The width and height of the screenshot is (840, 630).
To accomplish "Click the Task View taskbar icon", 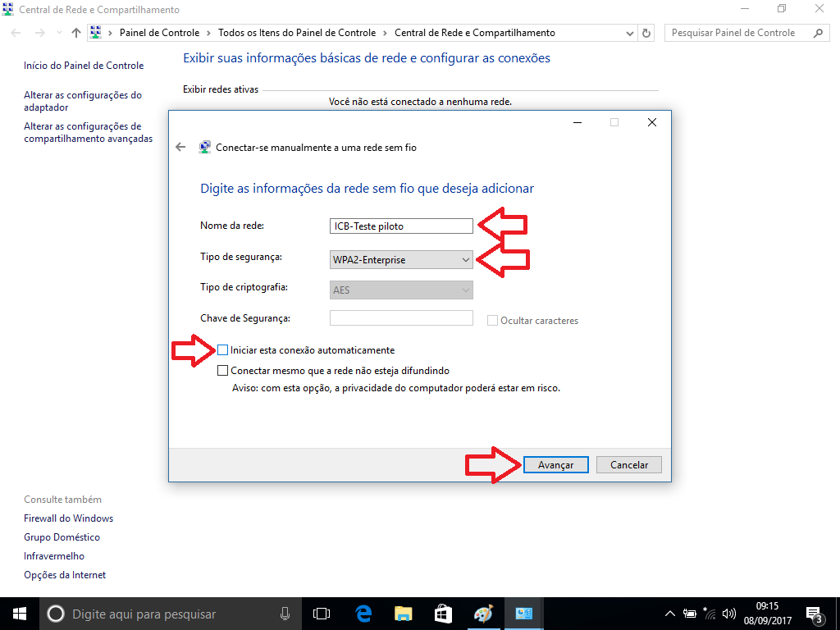I will tap(322, 614).
